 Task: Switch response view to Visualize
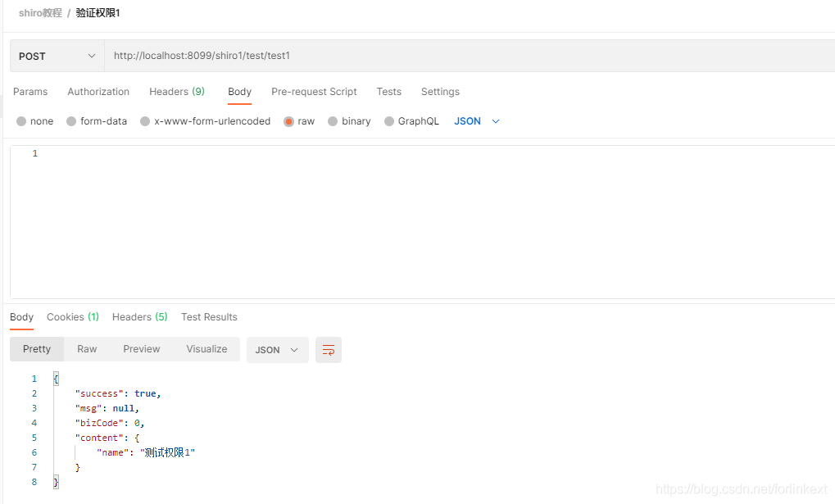(206, 349)
